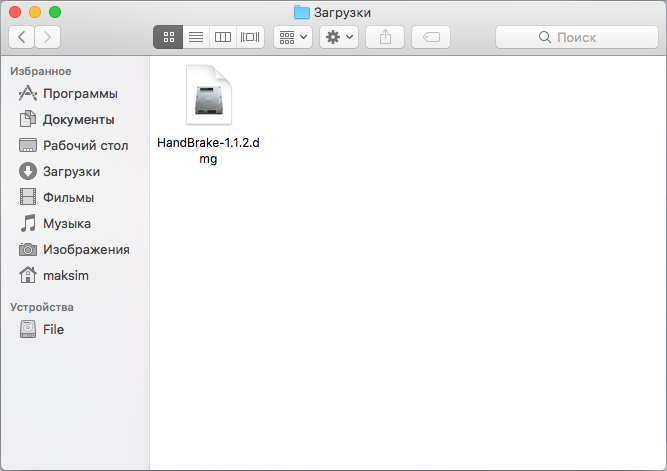
Task: Switch to list view
Action: (196, 37)
